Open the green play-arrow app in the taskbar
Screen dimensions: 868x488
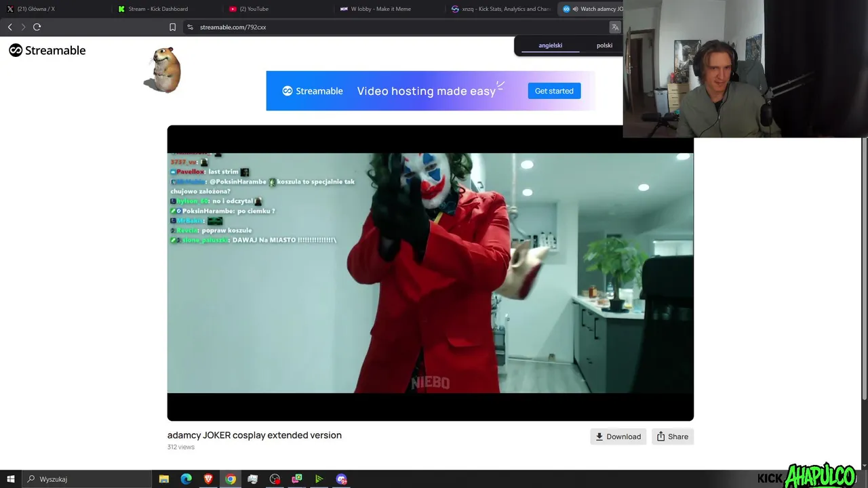[319, 479]
